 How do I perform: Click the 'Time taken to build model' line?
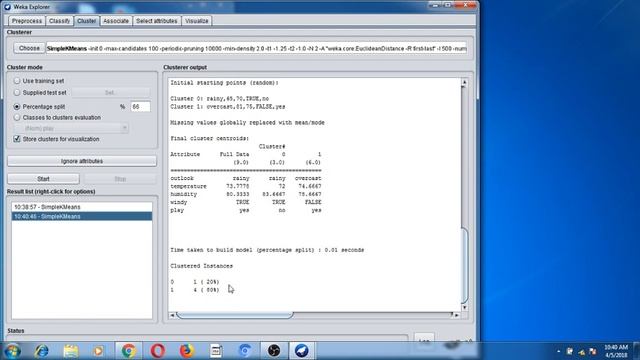click(x=267, y=250)
